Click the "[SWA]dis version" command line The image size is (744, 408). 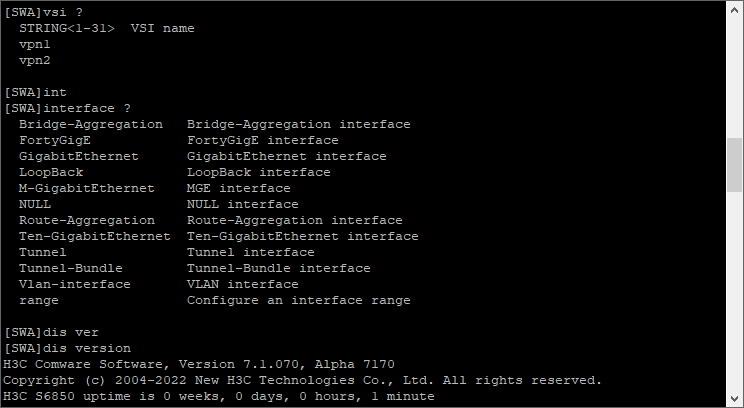(x=67, y=348)
